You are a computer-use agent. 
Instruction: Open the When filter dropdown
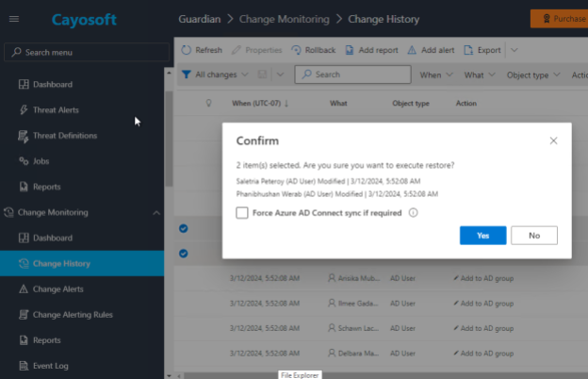point(436,75)
